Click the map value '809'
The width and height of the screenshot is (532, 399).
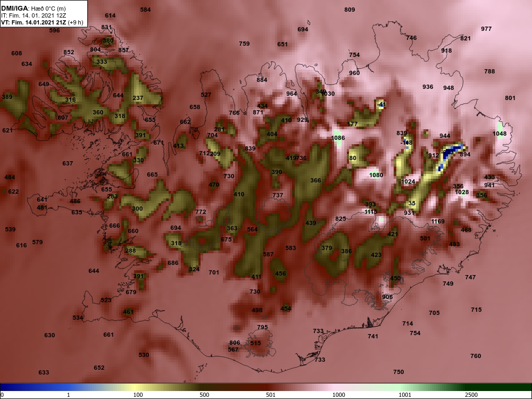pos(350,10)
